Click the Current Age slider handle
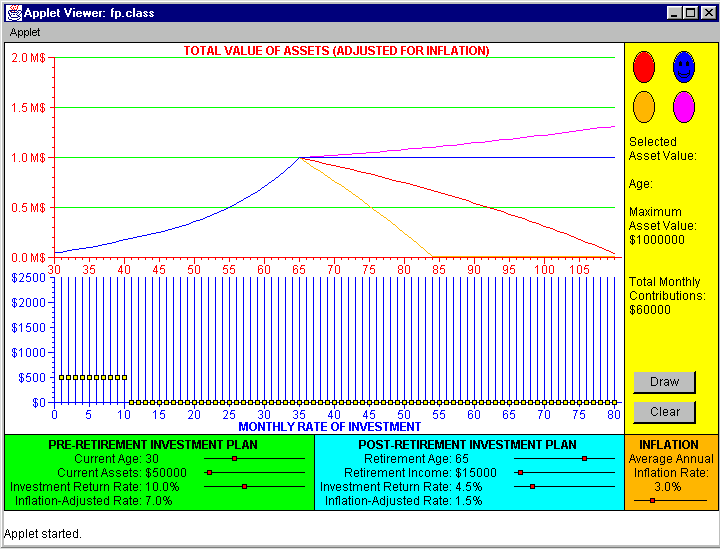The height and width of the screenshot is (549, 720). [x=234, y=459]
